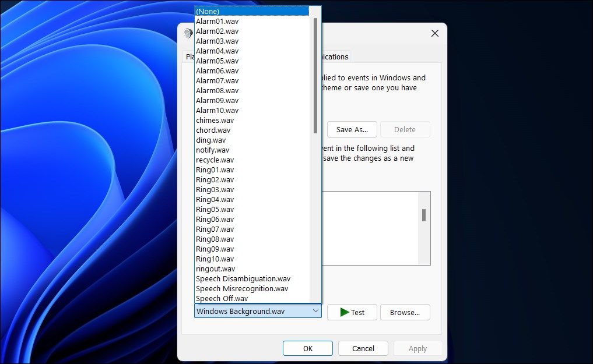
Task: Pick notify.wav from the dropdown list
Action: click(x=212, y=150)
